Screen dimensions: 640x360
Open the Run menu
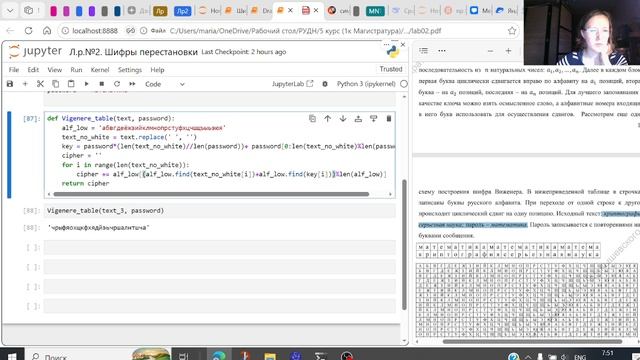pos(76,70)
